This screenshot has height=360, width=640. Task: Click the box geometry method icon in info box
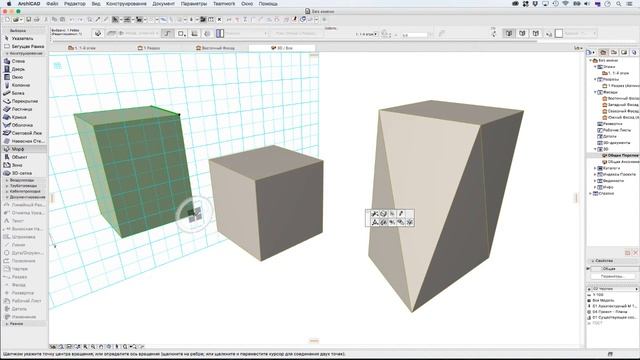click(181, 33)
